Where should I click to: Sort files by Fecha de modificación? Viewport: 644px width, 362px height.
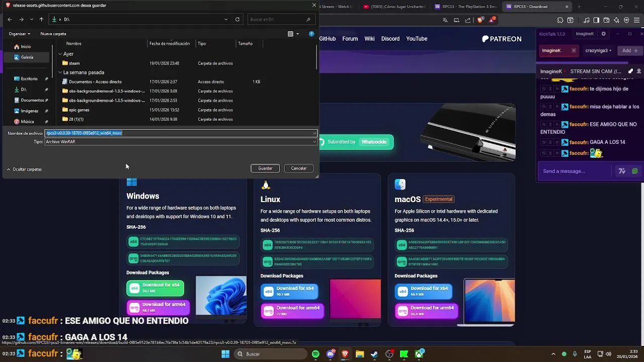tap(170, 44)
